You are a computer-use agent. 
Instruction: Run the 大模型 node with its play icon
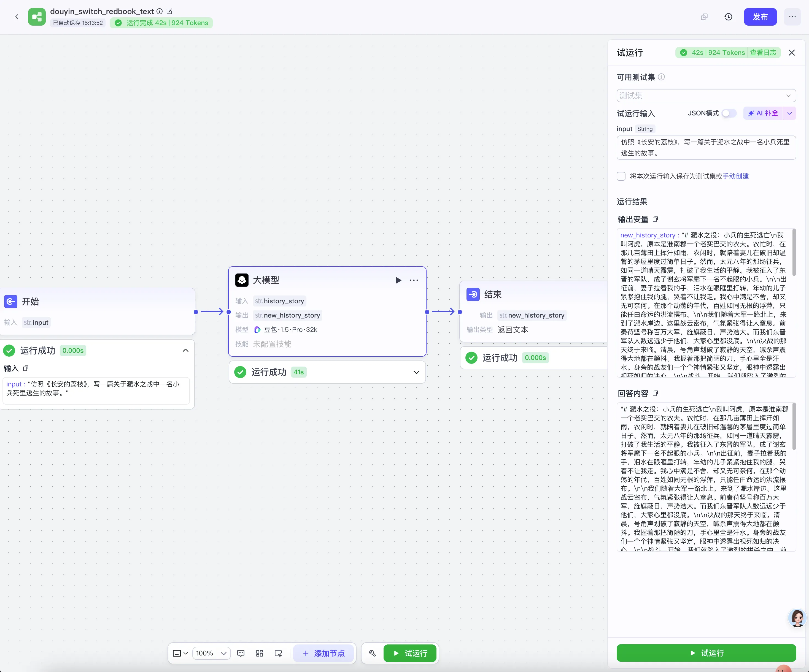point(398,280)
